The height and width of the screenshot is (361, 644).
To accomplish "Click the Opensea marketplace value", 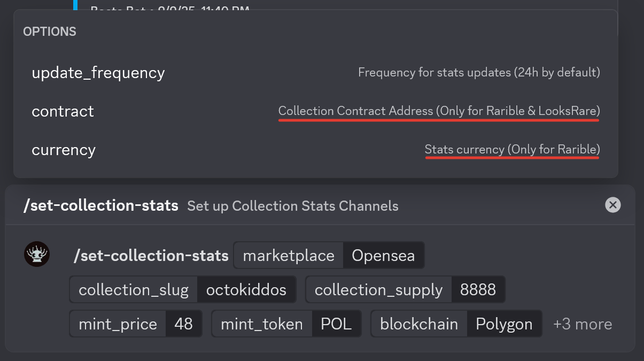I will click(x=383, y=256).
